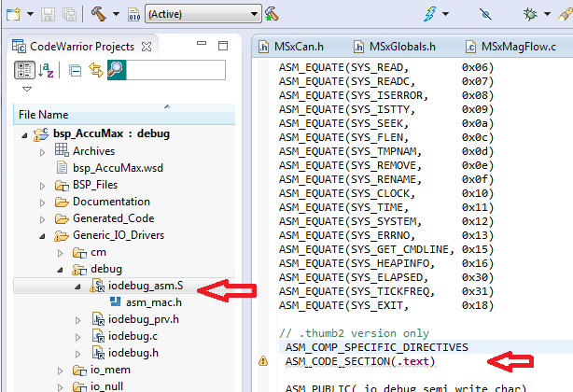Select the debug folder
573x392 pixels.
coord(106,269)
